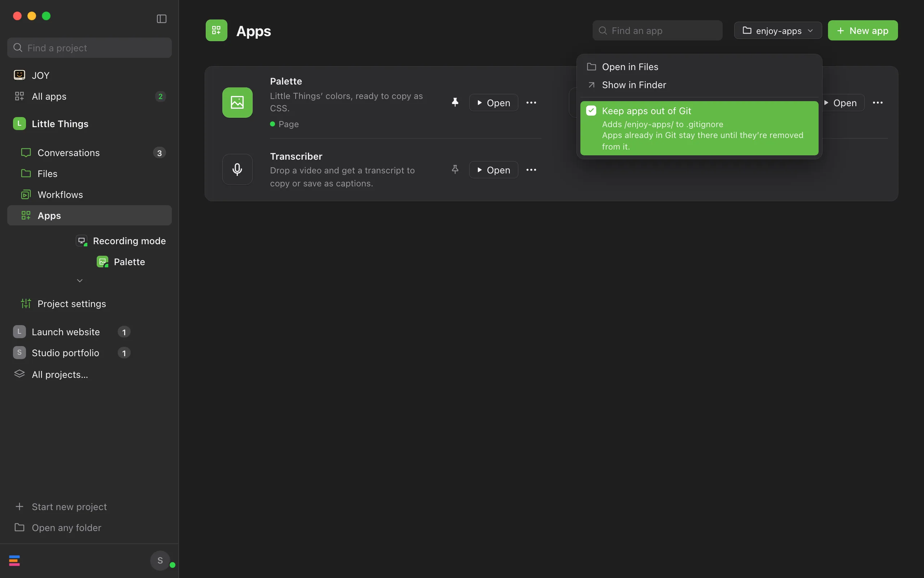Click the Files folder icon in sidebar
The width and height of the screenshot is (924, 578).
click(x=26, y=173)
